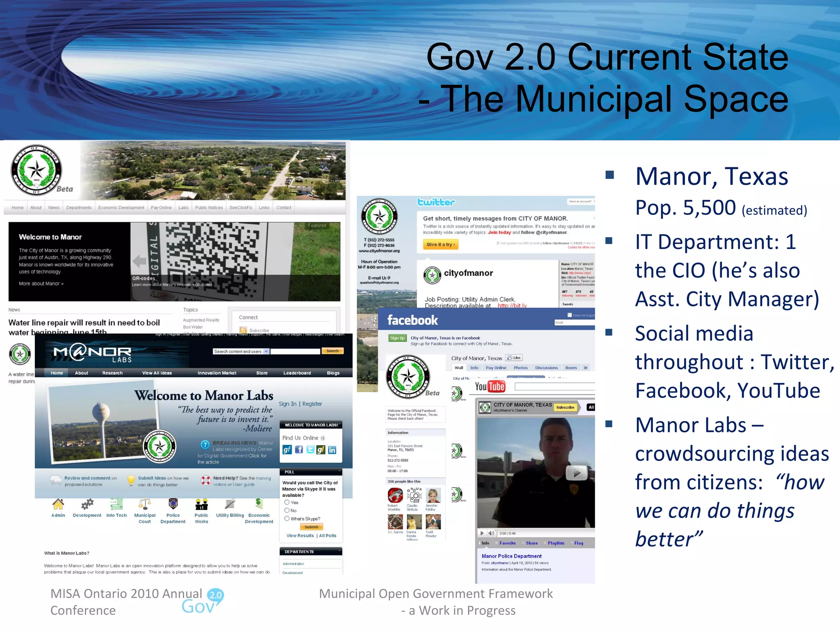This screenshot has height=630, width=840.
Task: Subscribe to the cityofmanor YouTube channel
Action: coord(566,407)
